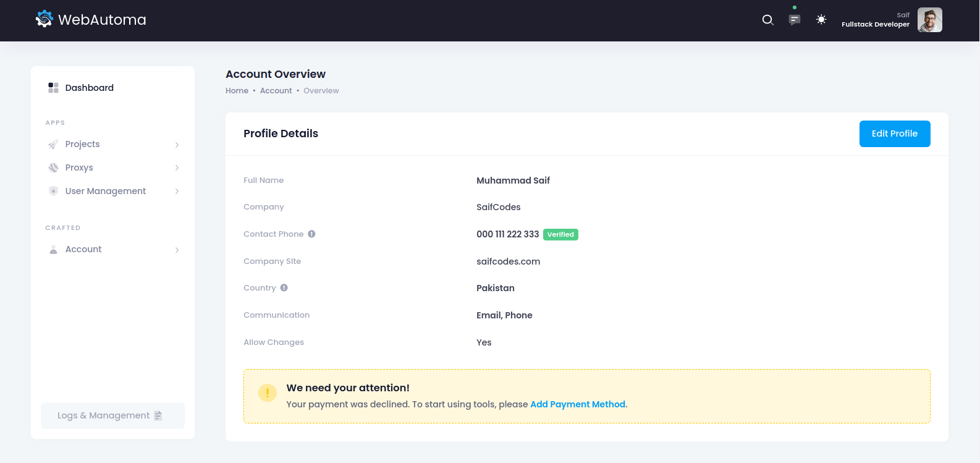The height and width of the screenshot is (463, 980).
Task: Open Logs & Management button
Action: (112, 415)
